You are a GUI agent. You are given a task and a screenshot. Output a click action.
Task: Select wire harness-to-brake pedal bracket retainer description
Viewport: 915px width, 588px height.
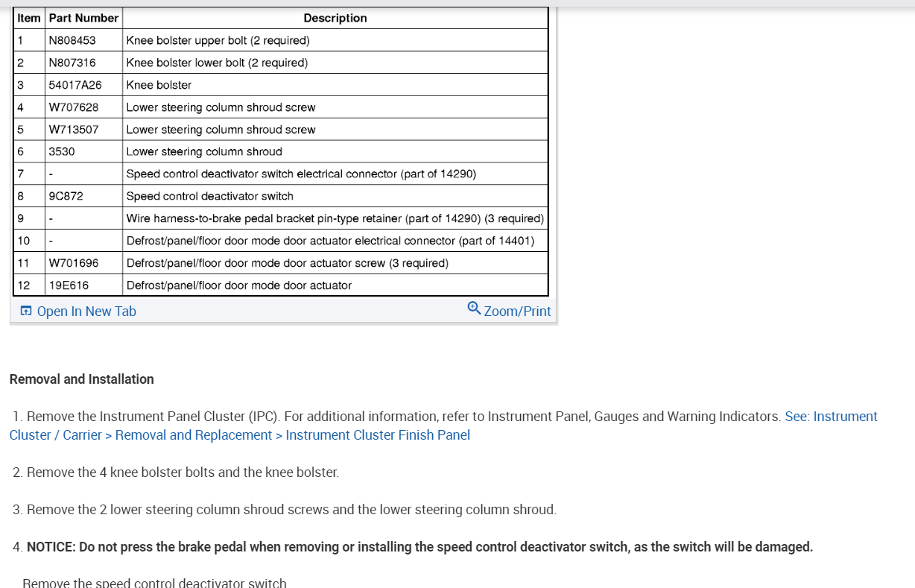(335, 218)
